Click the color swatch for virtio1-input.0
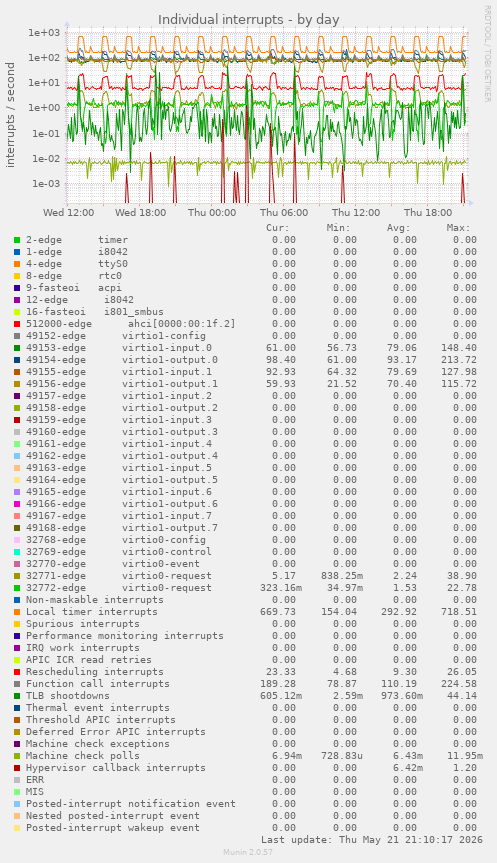Image resolution: width=497 pixels, height=863 pixels. tap(17, 348)
